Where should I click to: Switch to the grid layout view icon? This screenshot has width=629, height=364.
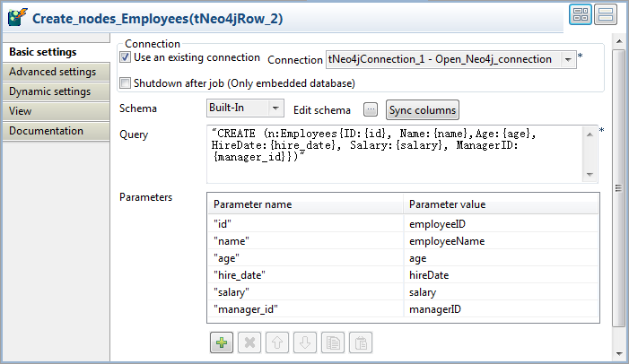pos(580,15)
